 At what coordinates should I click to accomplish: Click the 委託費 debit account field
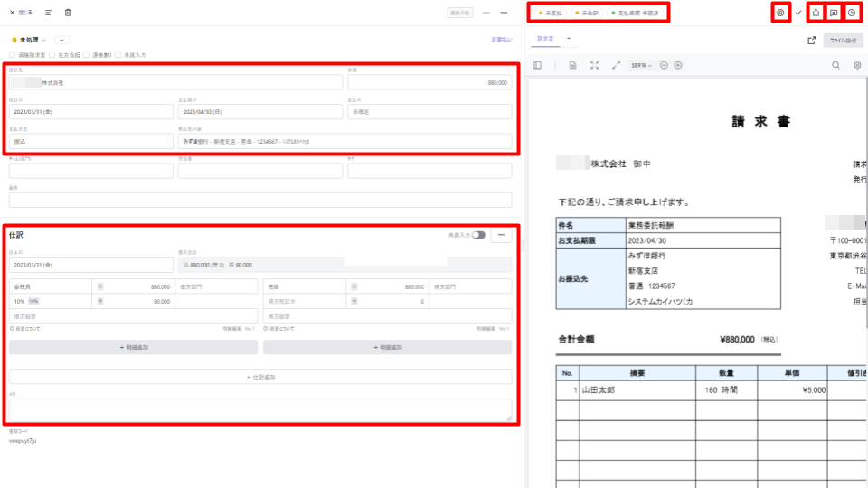pos(51,286)
